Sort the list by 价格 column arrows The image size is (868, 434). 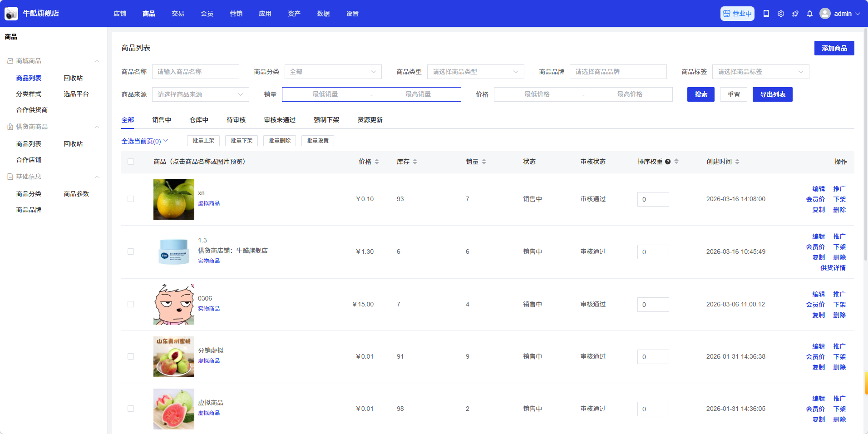(377, 162)
